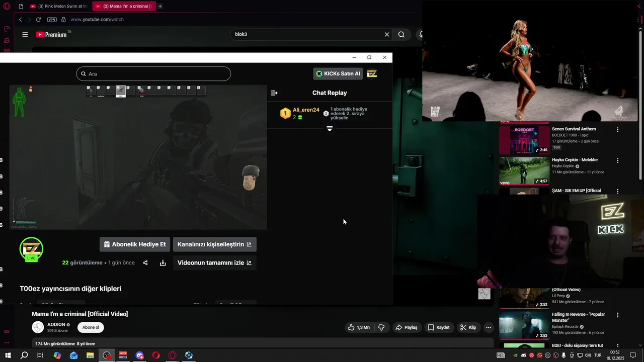Image resolution: width=644 pixels, height=362 pixels.
Task: Expand the gift leaderboard chevron
Action: pyautogui.click(x=330, y=129)
